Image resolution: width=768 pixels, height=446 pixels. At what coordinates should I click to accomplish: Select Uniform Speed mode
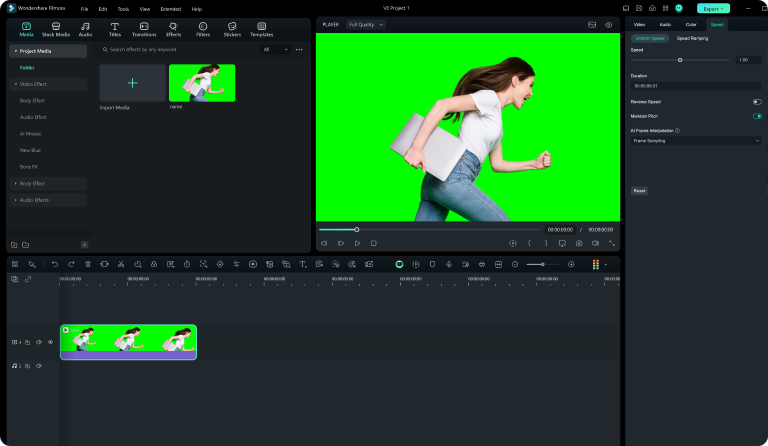(650, 38)
